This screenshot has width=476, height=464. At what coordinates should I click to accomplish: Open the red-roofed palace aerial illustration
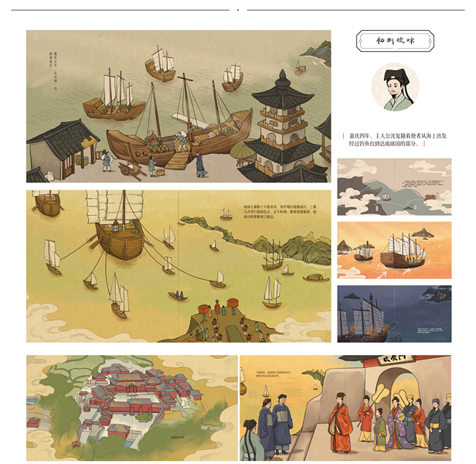(132, 408)
